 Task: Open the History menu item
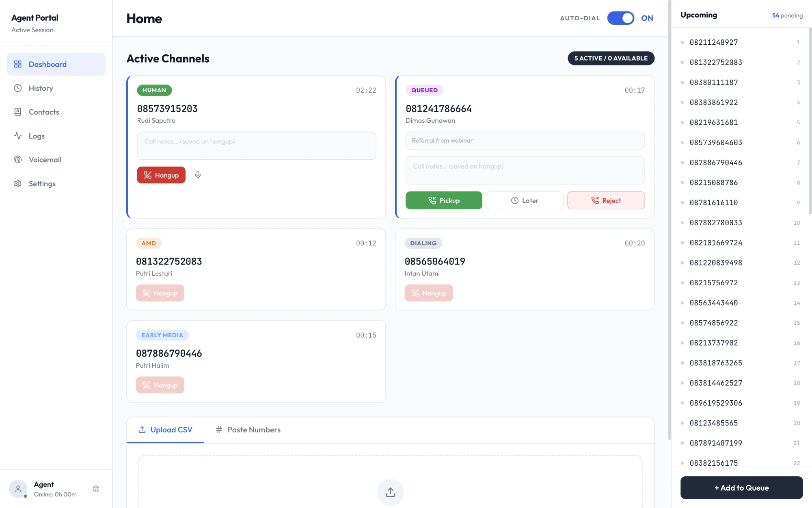point(56,88)
